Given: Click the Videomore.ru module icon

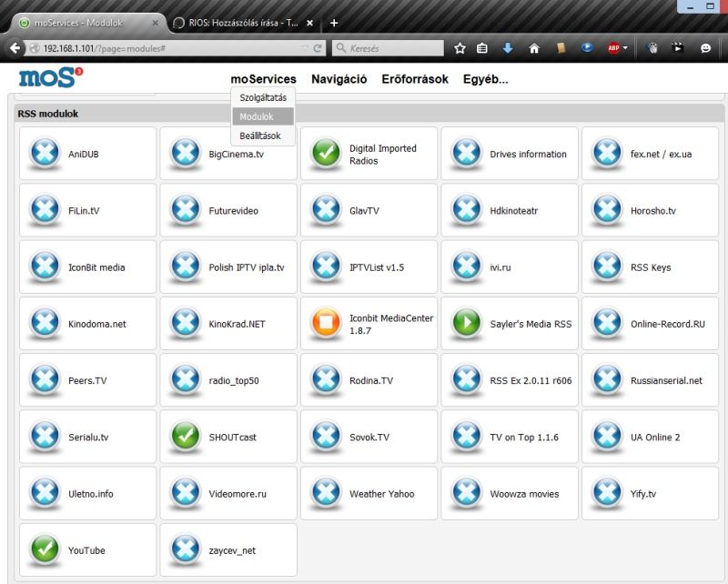Looking at the screenshot, I should point(186,491).
